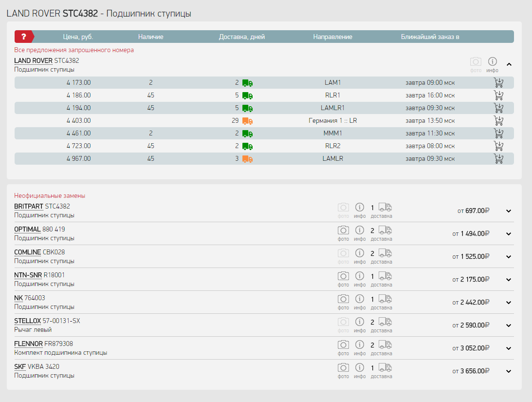This screenshot has width=532, height=402.
Task: Expand STELLOX 57-00131-SX offers
Action: point(509,325)
